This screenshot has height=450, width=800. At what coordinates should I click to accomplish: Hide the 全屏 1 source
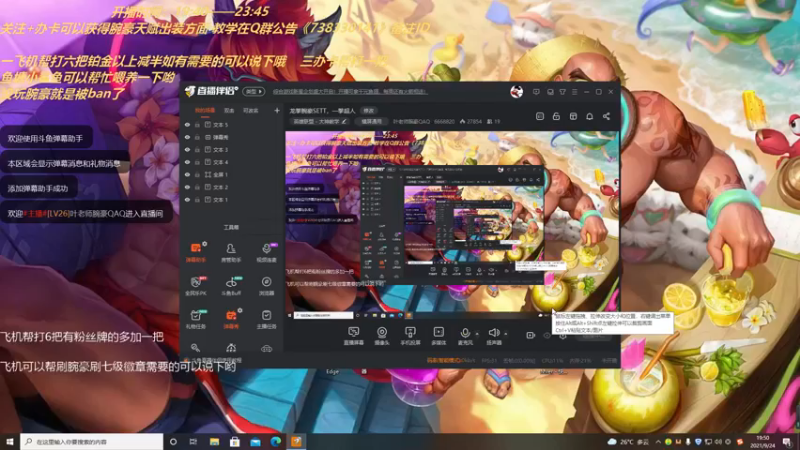187,174
